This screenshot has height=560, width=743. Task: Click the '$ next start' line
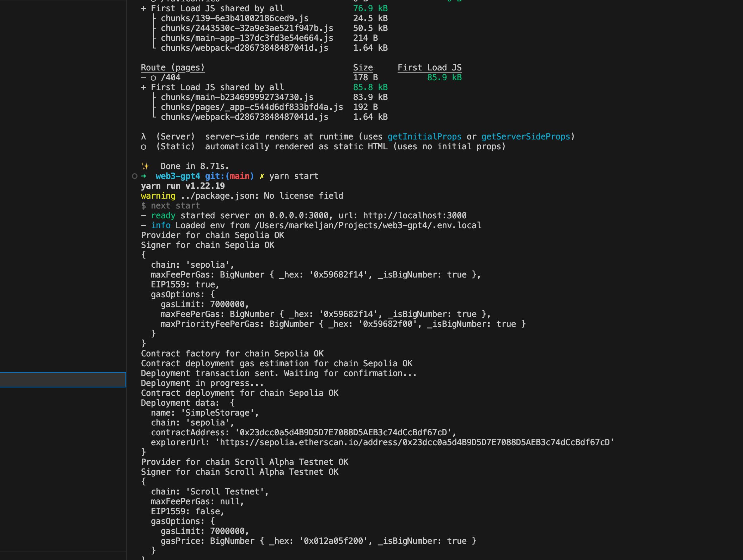click(170, 206)
